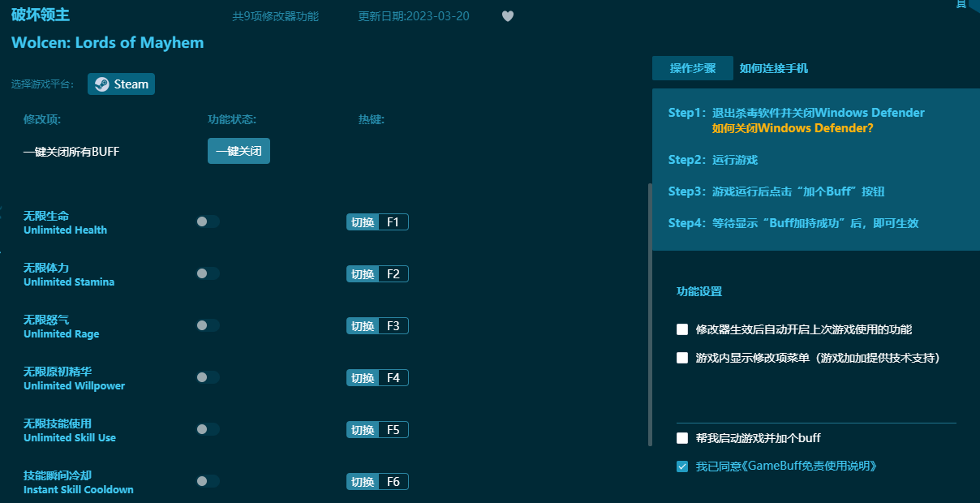Click 切换 button for F2 hotkey
980x503 pixels.
click(x=362, y=274)
